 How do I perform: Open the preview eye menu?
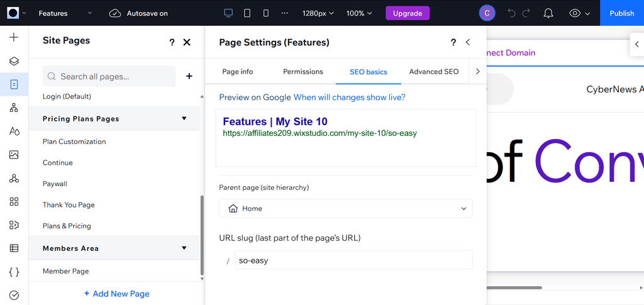pyautogui.click(x=579, y=13)
